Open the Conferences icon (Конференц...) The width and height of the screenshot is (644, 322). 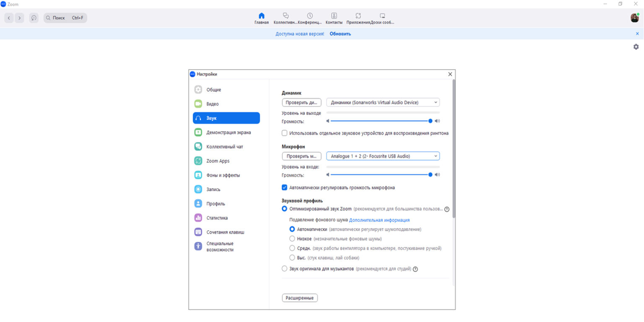pos(309,16)
